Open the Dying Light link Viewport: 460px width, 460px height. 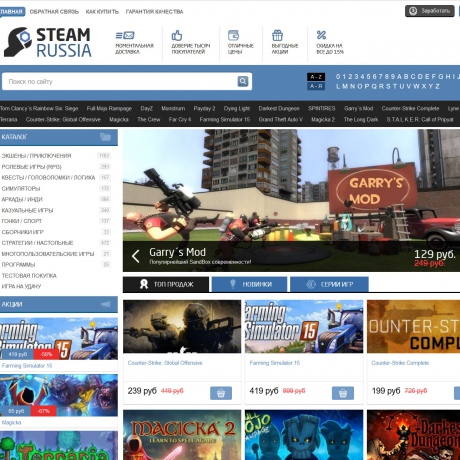(237, 108)
